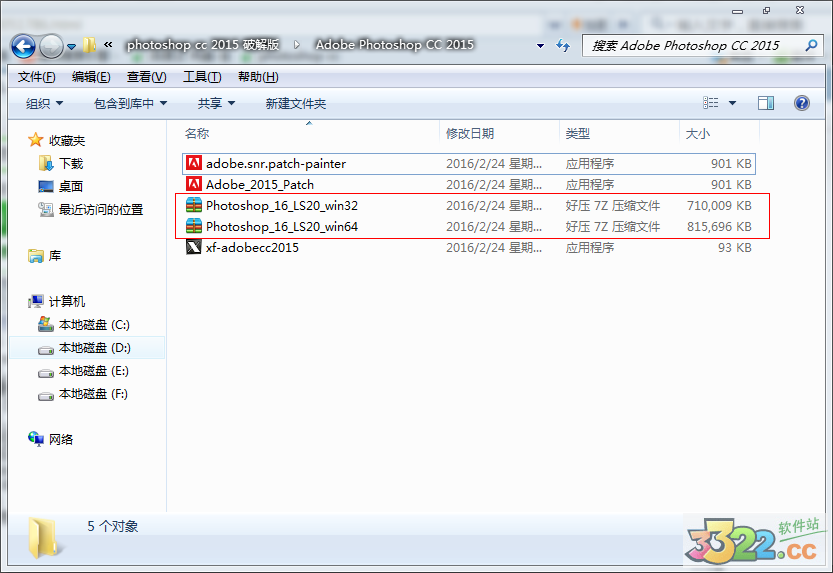Open the 工具(T) menu
This screenshot has height=573, width=833.
point(202,77)
